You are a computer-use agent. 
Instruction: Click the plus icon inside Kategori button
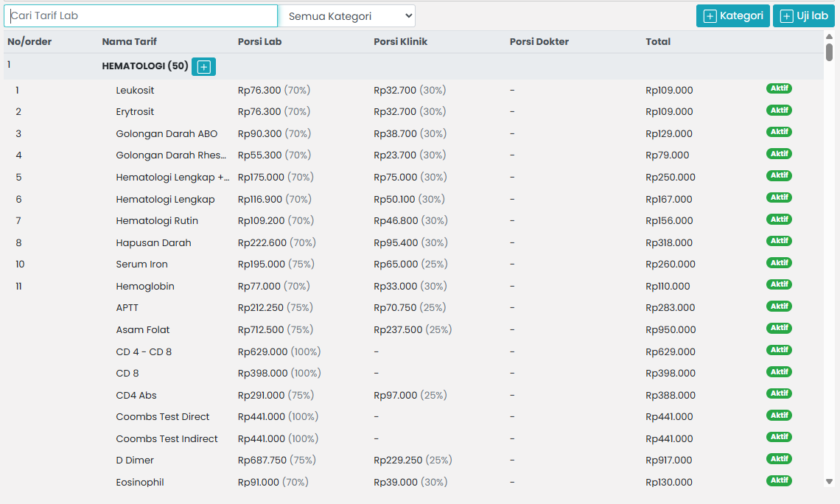pyautogui.click(x=711, y=15)
